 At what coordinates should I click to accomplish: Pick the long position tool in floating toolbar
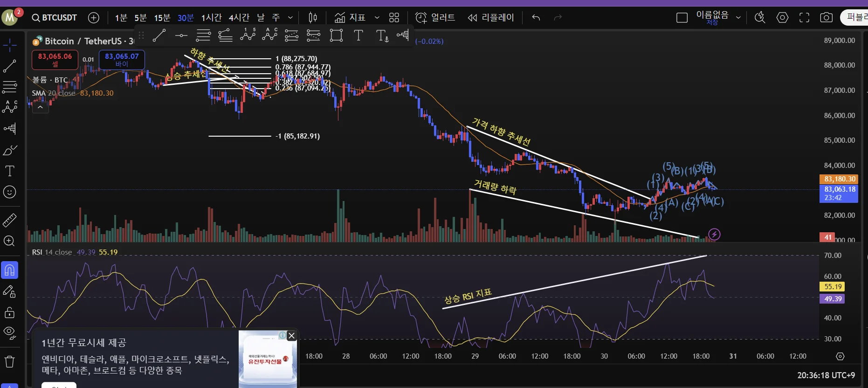tap(291, 35)
